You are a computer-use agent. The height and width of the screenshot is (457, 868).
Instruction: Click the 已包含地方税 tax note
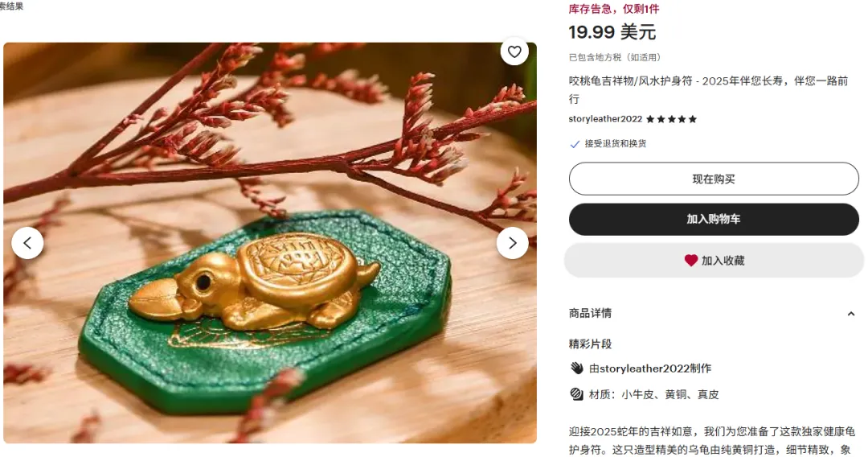click(615, 57)
